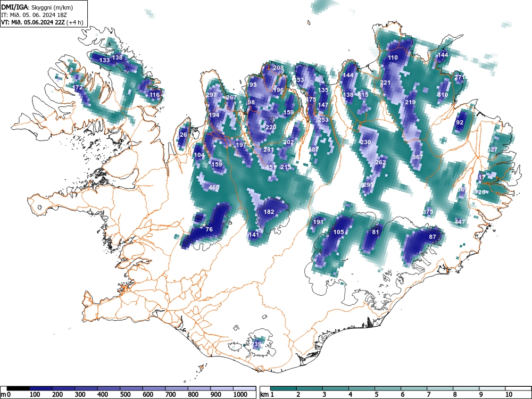This screenshot has height=399, width=532.
Task: Pick the navy swatch between 100 and 200
Action: (41, 388)
